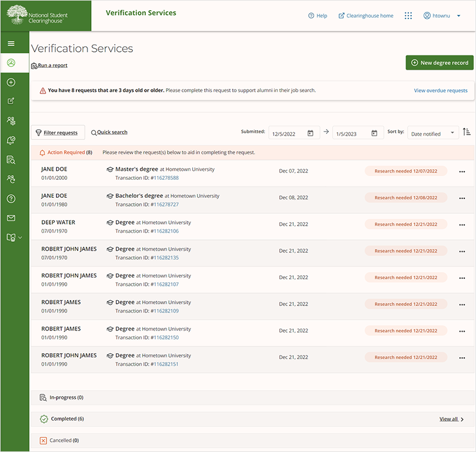Open the mail envelope sidebar icon
Viewport: 476px width, 452px height.
tap(11, 218)
